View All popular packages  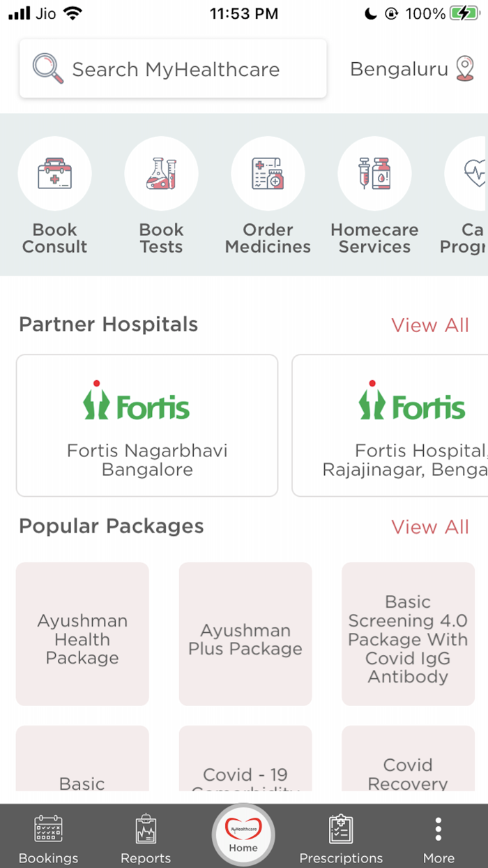[430, 527]
